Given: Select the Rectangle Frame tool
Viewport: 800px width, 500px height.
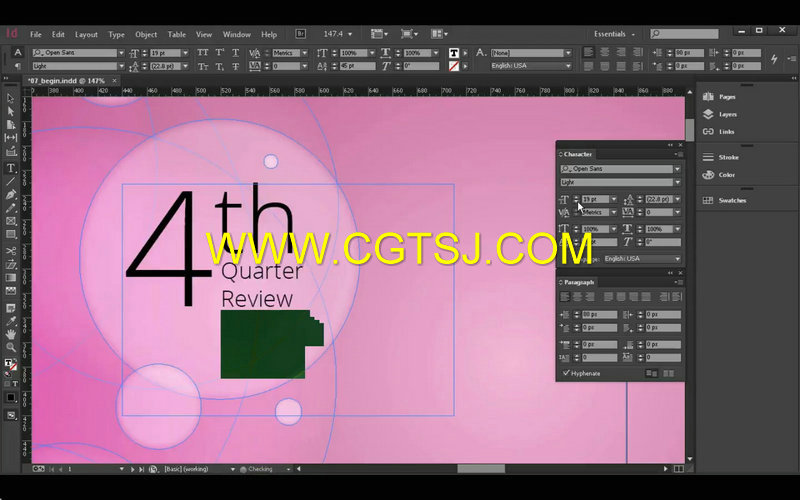Looking at the screenshot, I should pos(11,221).
